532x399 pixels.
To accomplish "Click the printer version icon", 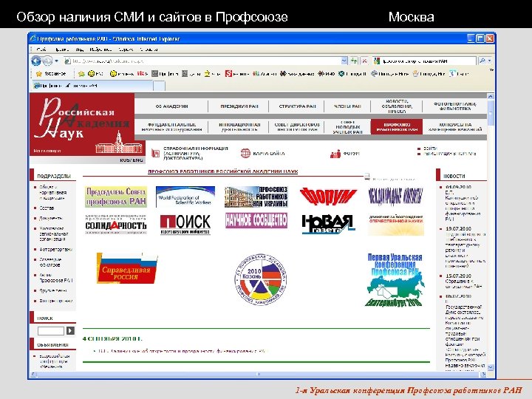I will tap(367, 177).
